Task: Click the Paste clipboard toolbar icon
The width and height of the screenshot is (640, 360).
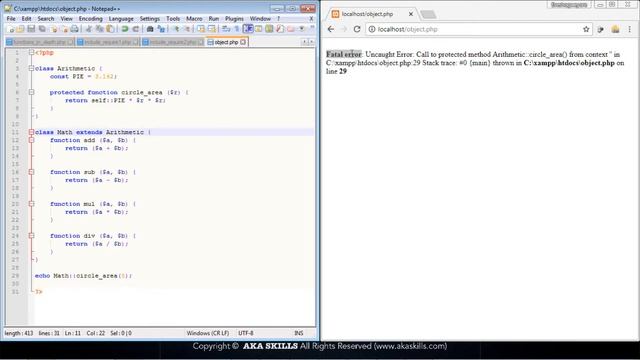Action: (x=110, y=29)
